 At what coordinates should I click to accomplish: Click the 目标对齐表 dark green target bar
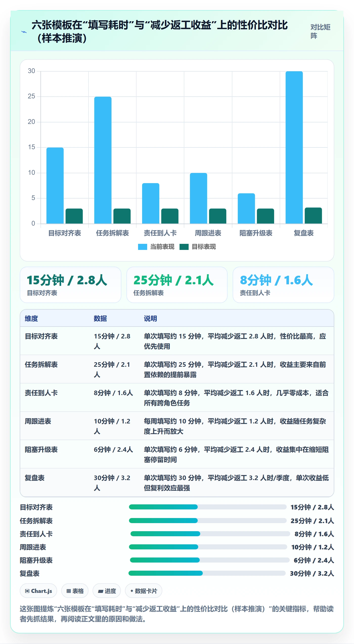(74, 216)
